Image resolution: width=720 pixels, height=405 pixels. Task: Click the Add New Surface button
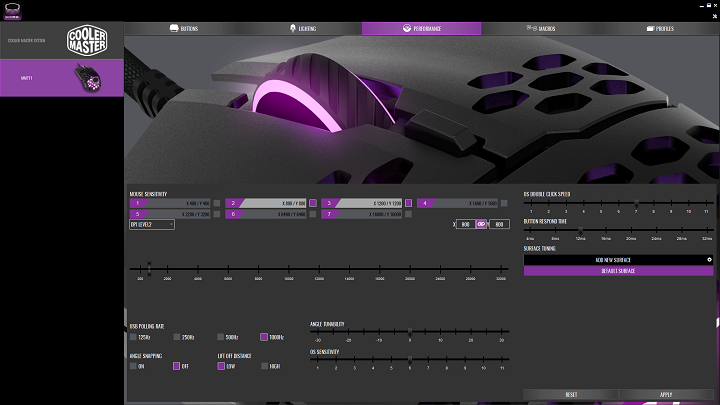click(x=613, y=259)
